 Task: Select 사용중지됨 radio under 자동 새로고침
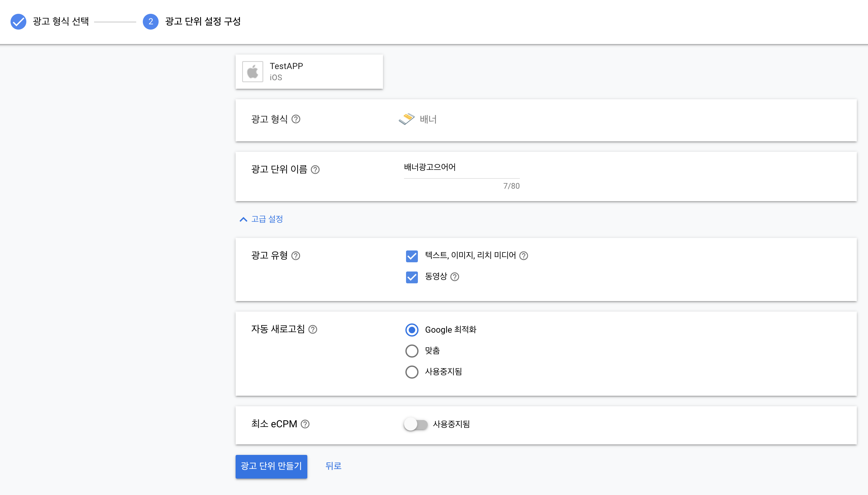pos(412,372)
